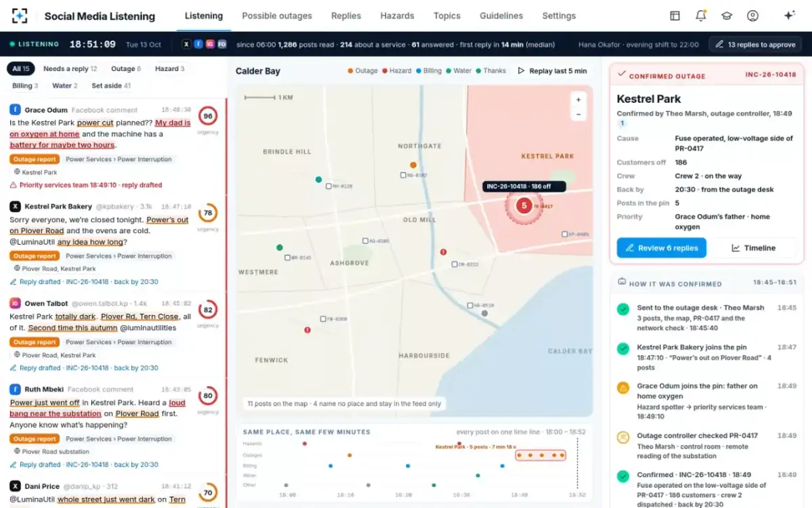Click the hazard marker near Old Mill

tap(443, 251)
